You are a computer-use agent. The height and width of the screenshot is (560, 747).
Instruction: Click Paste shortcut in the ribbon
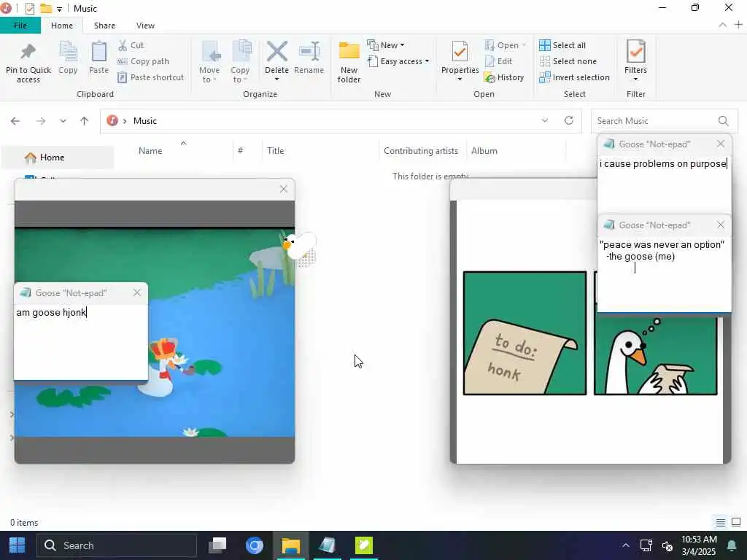tap(150, 77)
